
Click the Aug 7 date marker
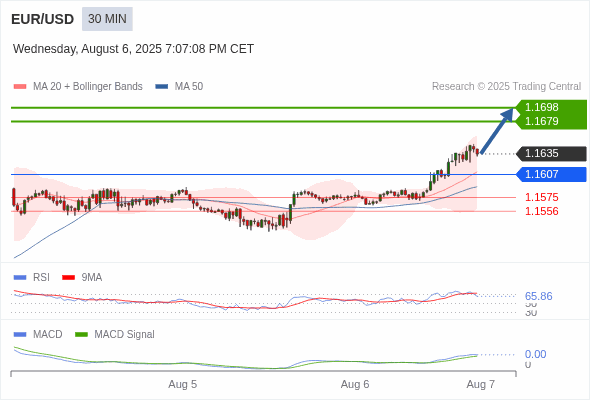point(481,385)
